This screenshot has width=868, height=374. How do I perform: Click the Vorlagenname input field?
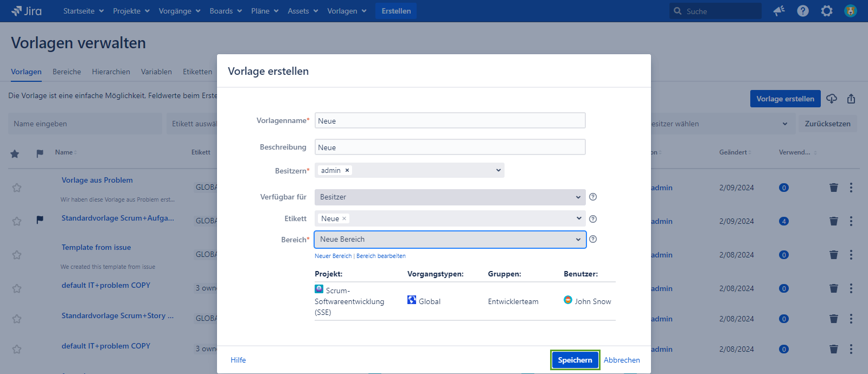450,120
